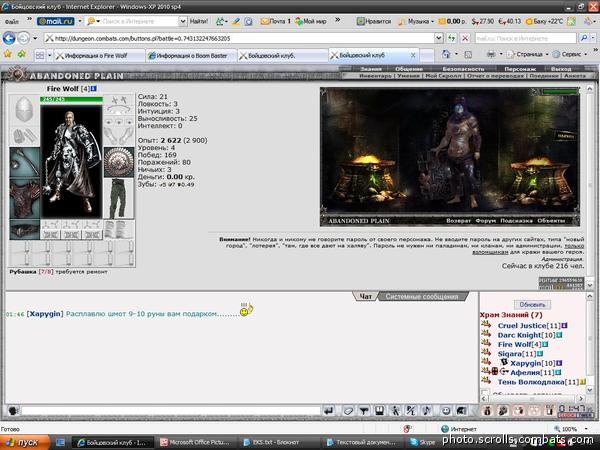The height and width of the screenshot is (450, 600).
Task: Click the save disk icon in chat bar
Action: point(380,411)
